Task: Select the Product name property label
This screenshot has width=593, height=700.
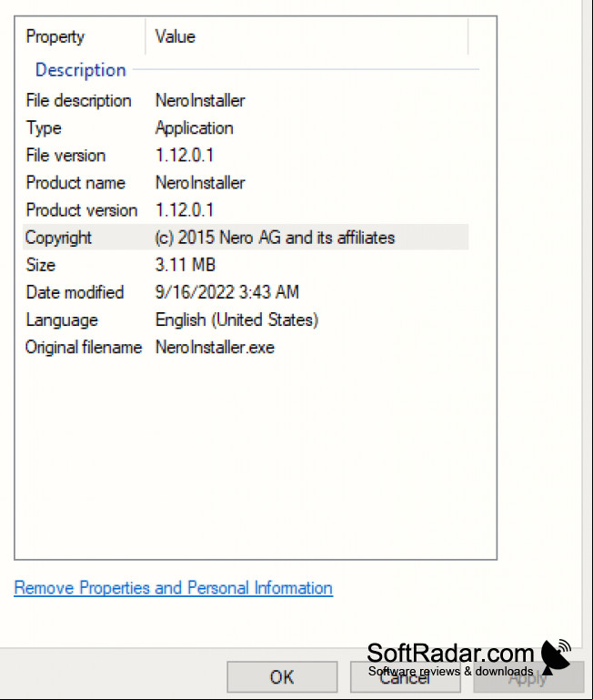Action: pyautogui.click(x=75, y=183)
